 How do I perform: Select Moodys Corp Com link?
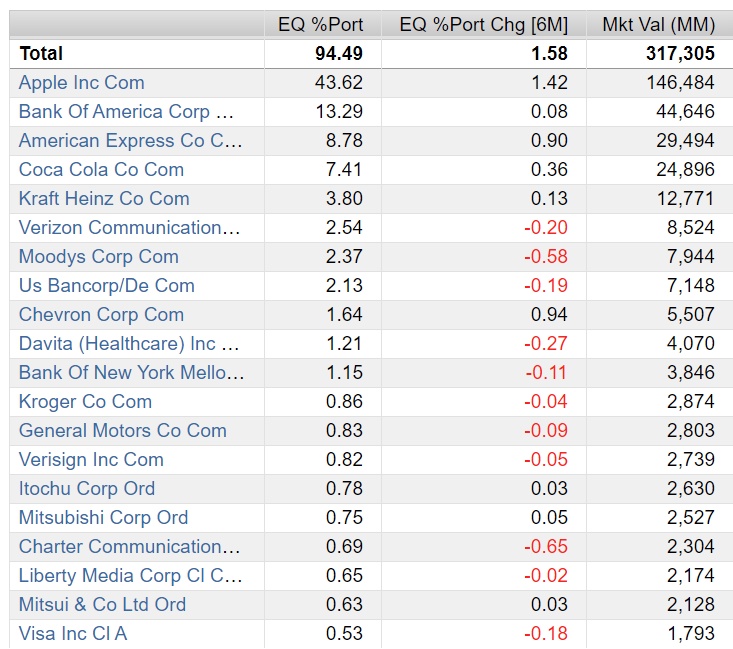98,257
